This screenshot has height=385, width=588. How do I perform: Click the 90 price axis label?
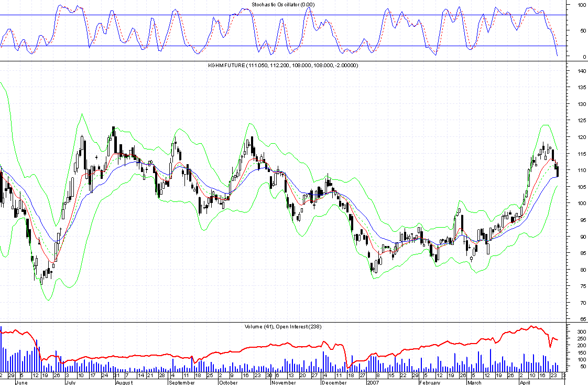point(583,237)
